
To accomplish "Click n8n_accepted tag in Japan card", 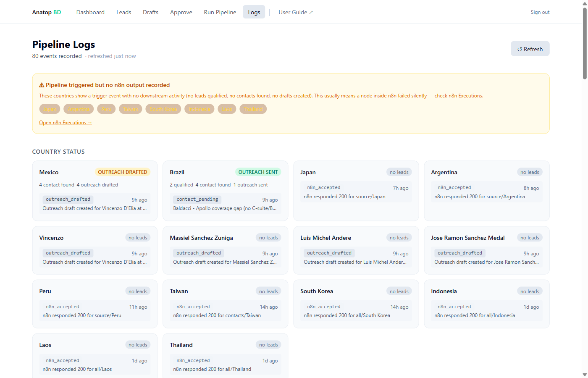I will (x=324, y=187).
